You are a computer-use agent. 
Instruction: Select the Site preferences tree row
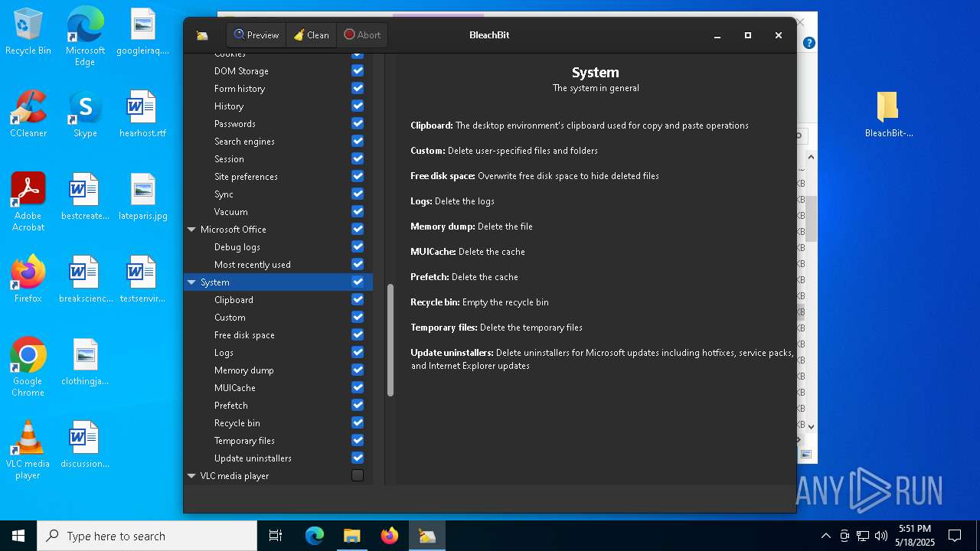point(278,177)
